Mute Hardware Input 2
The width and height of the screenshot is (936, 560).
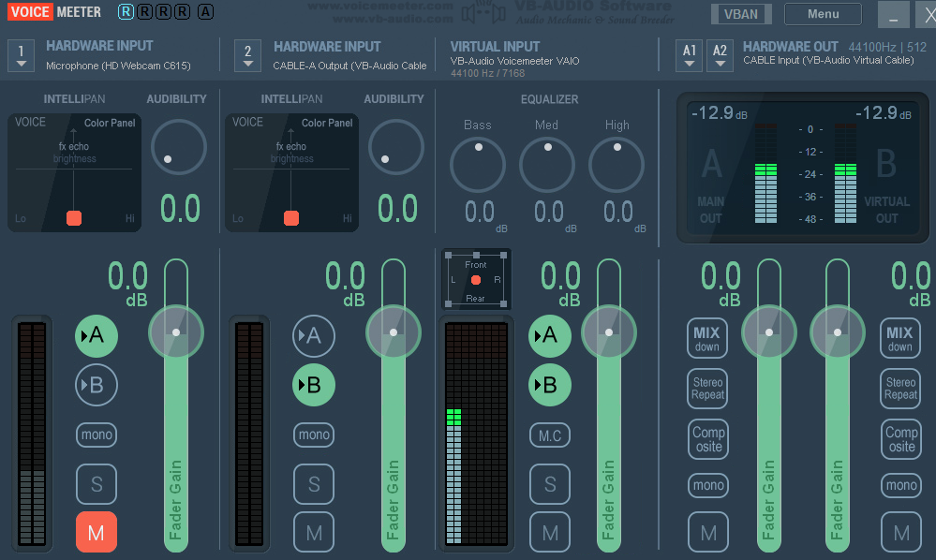click(x=313, y=532)
